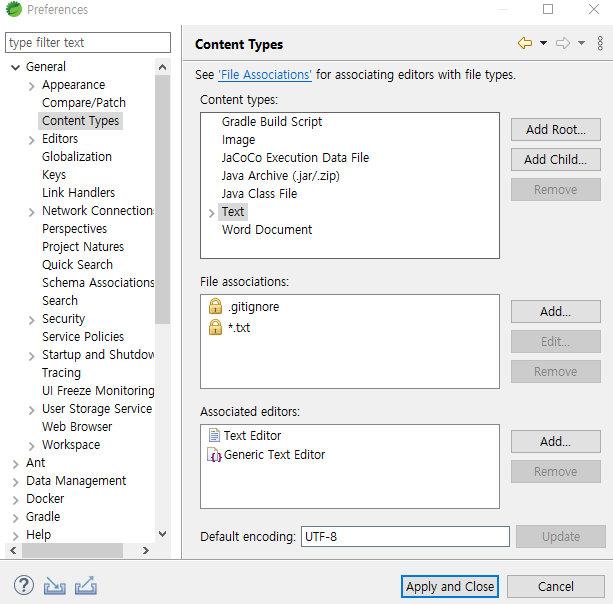
Task: Click the import preferences icon
Action: click(x=54, y=585)
